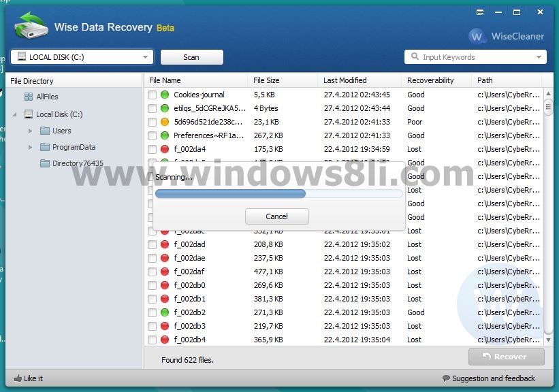559x392 pixels.
Task: Tick the checkbox for etilqs_5dCGReJKA5
Action: [x=153, y=108]
